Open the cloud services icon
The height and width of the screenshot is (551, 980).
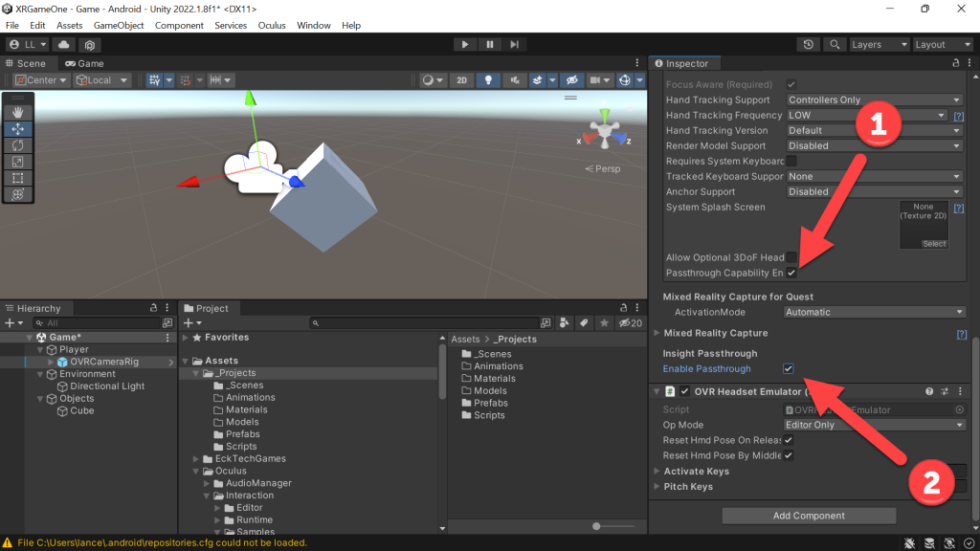tap(64, 44)
